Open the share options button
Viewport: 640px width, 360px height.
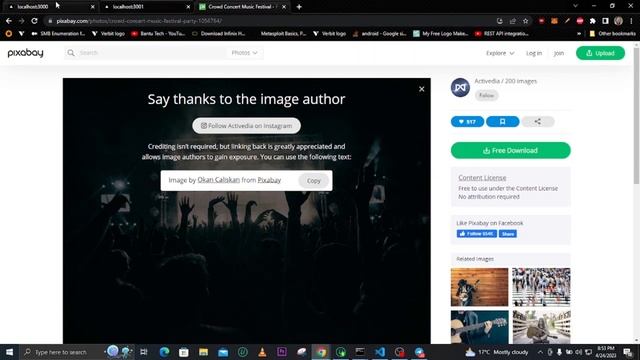[x=538, y=122]
